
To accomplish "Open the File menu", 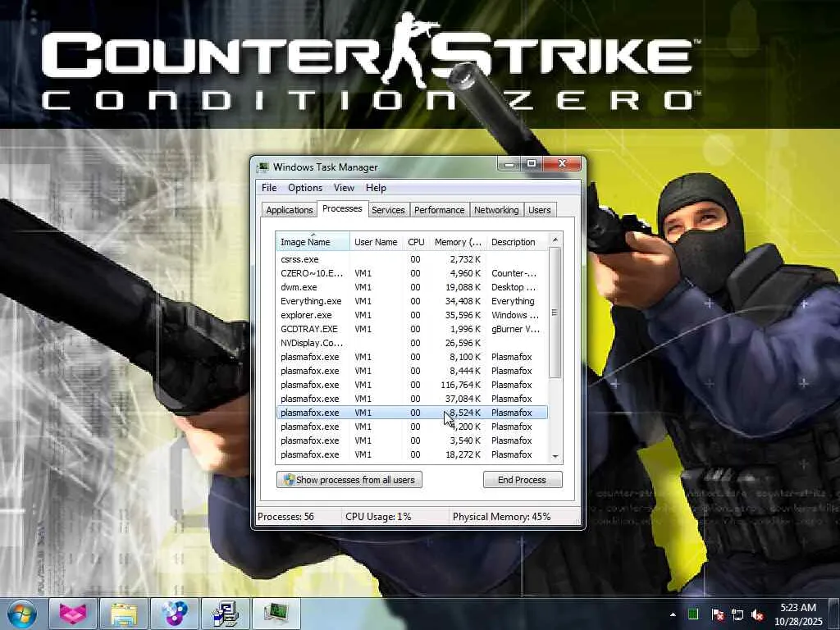I will point(269,188).
